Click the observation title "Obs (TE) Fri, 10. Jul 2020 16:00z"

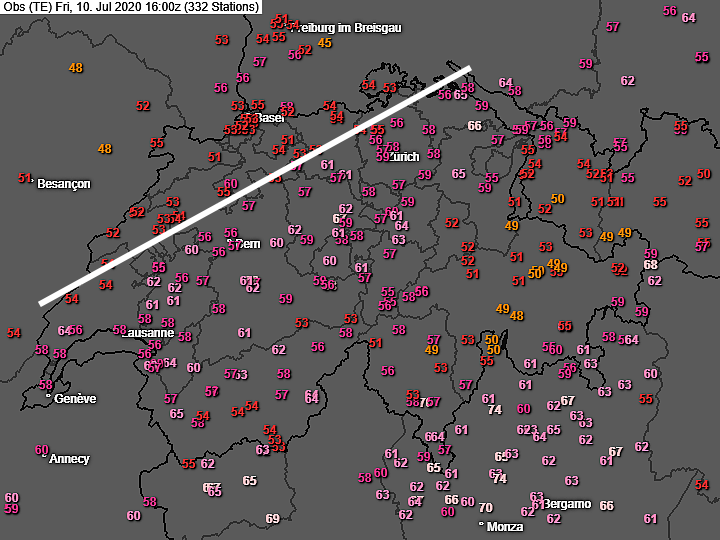[x=91, y=6]
